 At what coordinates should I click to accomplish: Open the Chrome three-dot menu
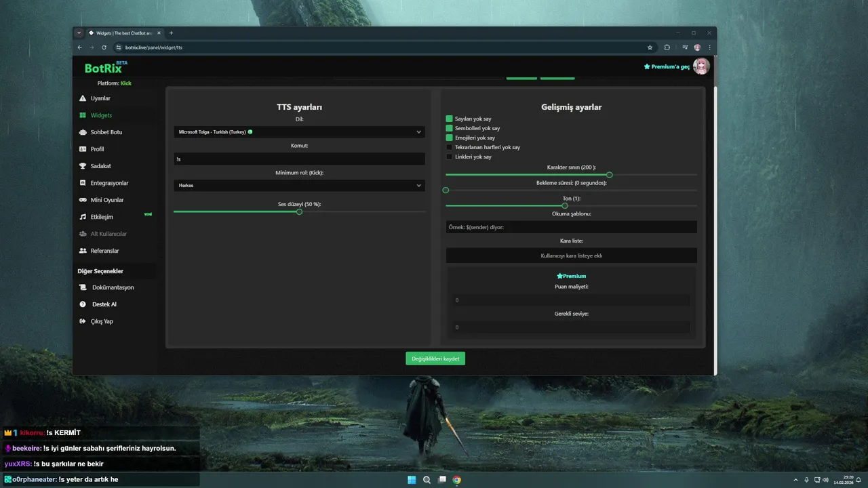coord(709,47)
